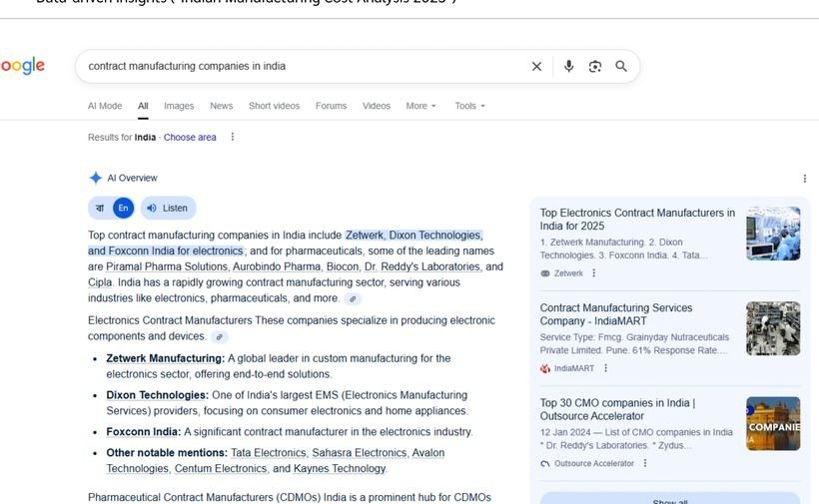This screenshot has width=819, height=504.
Task: Open the Videos tab
Action: (377, 106)
